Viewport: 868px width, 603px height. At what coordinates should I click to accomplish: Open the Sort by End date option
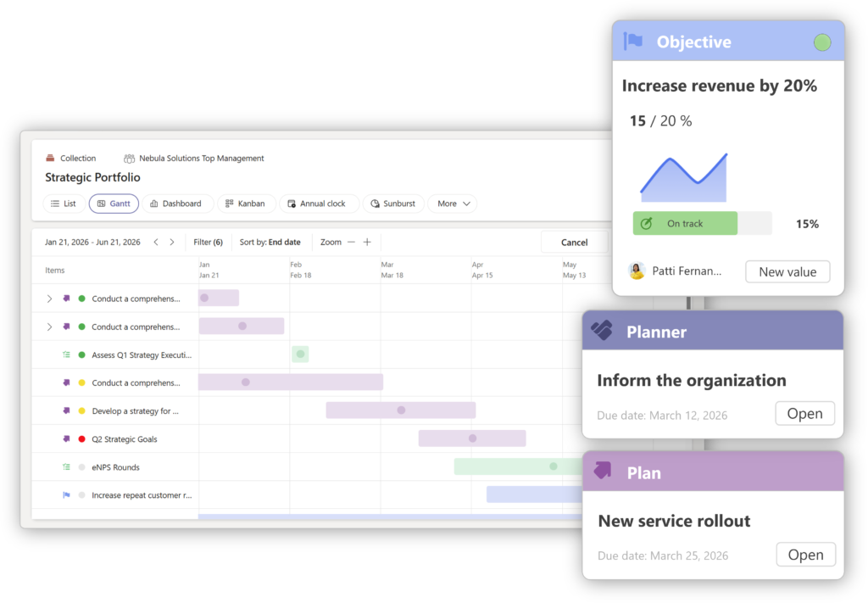(x=270, y=243)
